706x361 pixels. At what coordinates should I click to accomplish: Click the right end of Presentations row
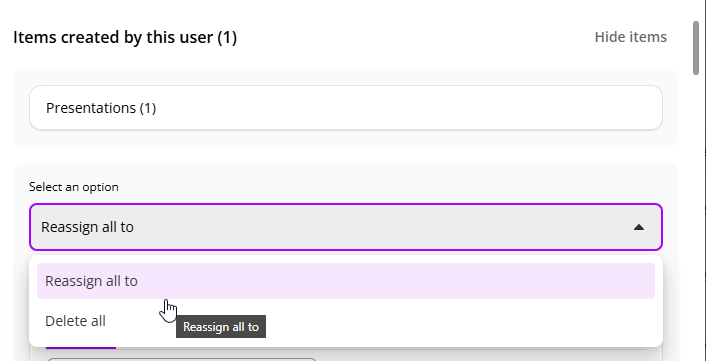tap(630, 108)
